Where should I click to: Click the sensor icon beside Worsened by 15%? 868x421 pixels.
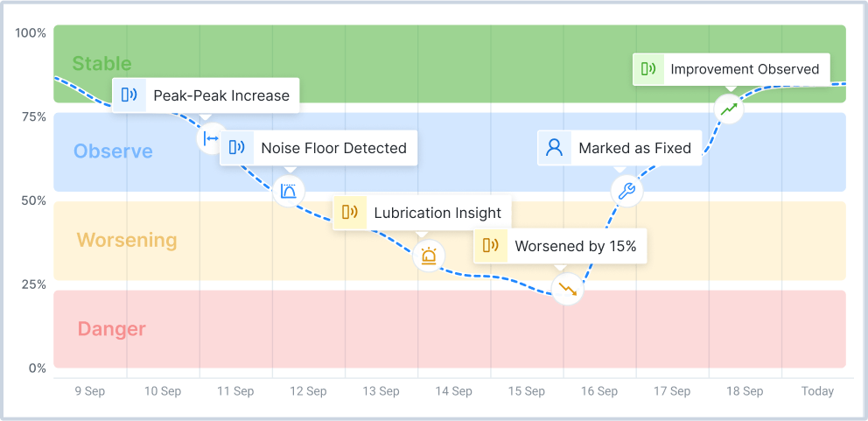pos(491,246)
